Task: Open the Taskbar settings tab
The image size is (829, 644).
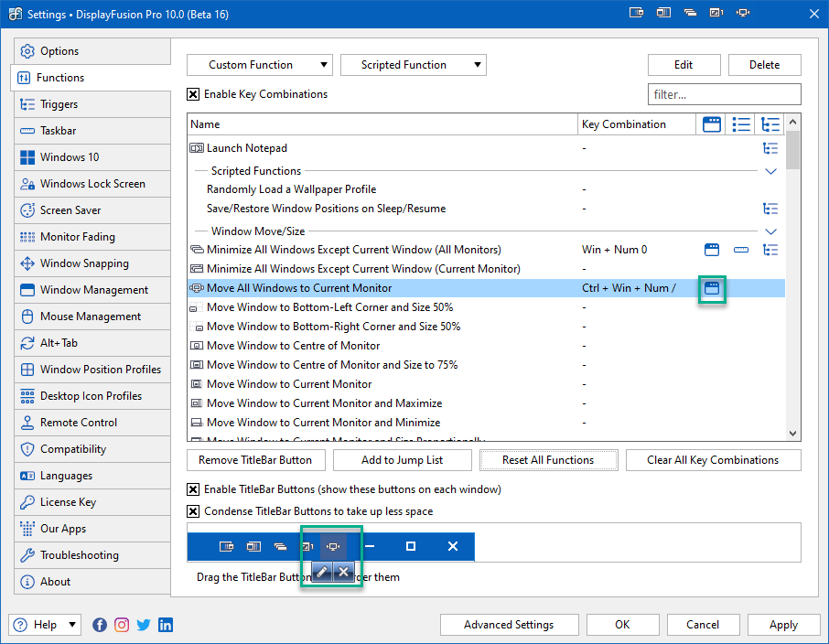Action: click(92, 131)
